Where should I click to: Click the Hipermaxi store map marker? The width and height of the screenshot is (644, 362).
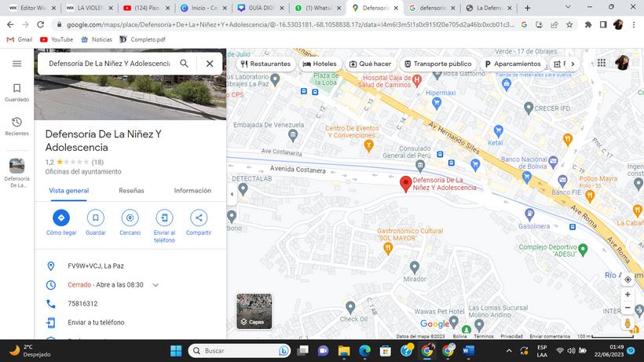point(437,103)
